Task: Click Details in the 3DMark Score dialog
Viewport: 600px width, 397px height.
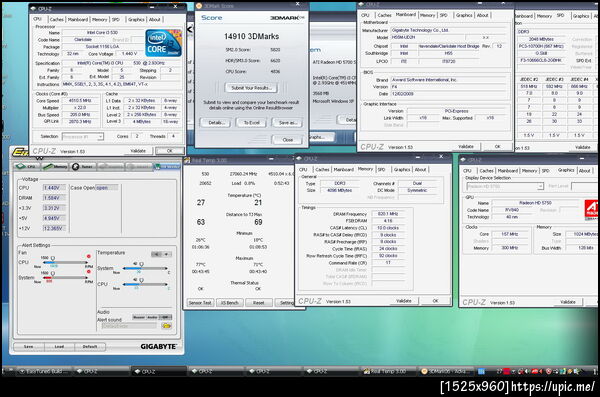Action: pos(216,123)
